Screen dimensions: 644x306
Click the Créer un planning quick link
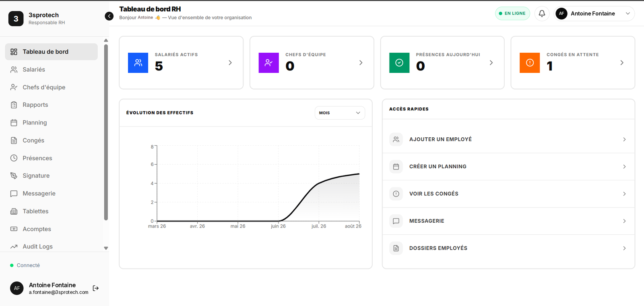[x=508, y=167]
